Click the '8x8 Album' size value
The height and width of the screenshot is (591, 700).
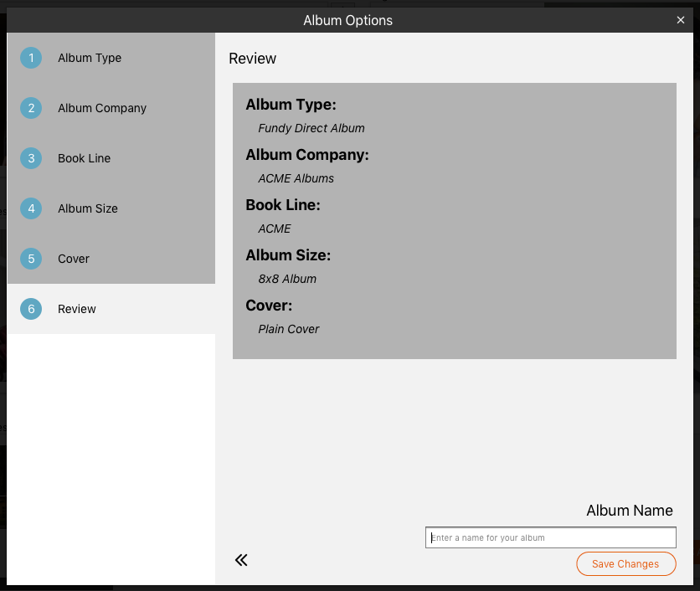point(287,279)
